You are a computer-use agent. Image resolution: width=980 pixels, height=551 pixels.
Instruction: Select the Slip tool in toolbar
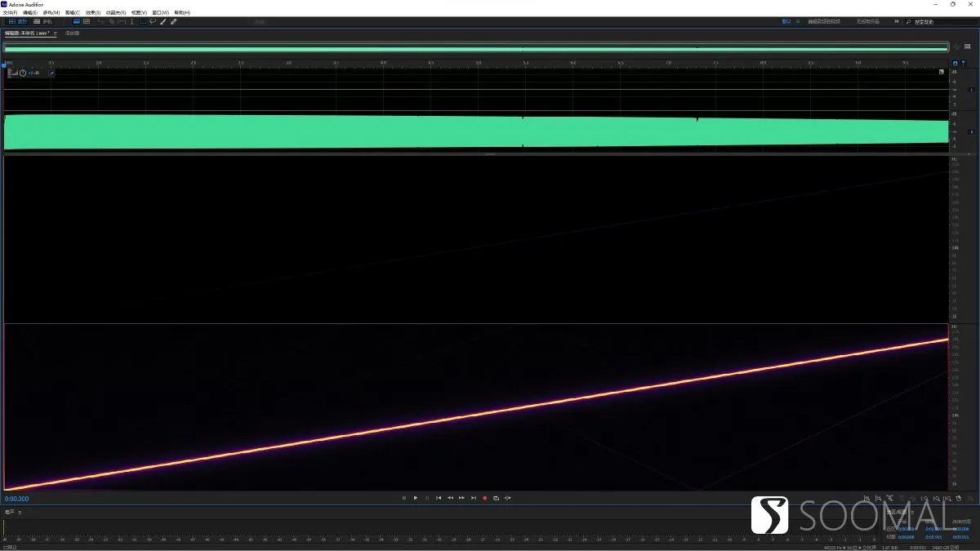122,21
